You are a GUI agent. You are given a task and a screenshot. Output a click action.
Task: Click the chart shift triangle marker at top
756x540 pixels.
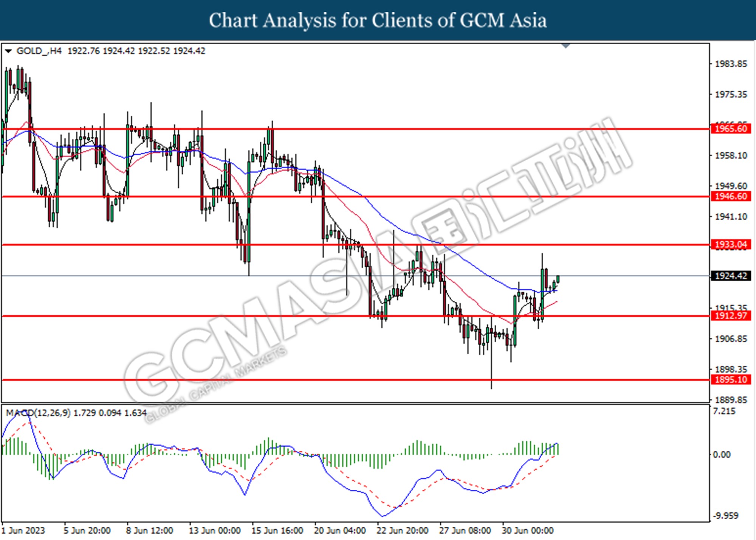tap(565, 46)
